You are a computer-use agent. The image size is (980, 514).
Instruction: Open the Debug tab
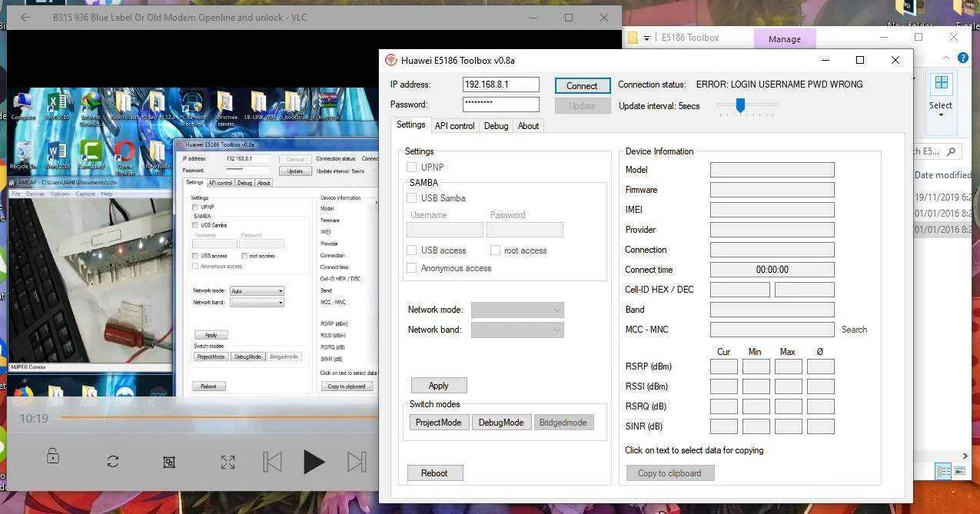(x=496, y=125)
